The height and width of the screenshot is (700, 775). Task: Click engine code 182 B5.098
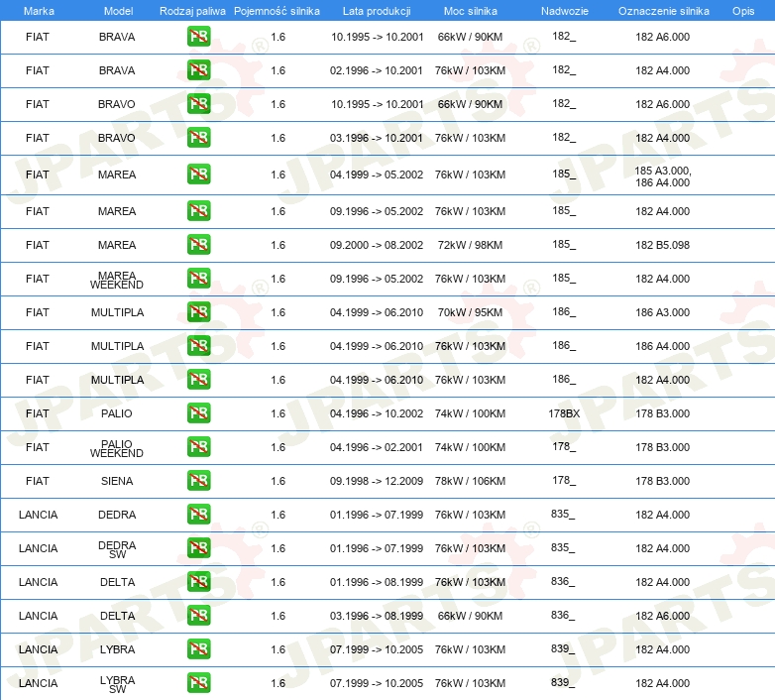(x=662, y=245)
